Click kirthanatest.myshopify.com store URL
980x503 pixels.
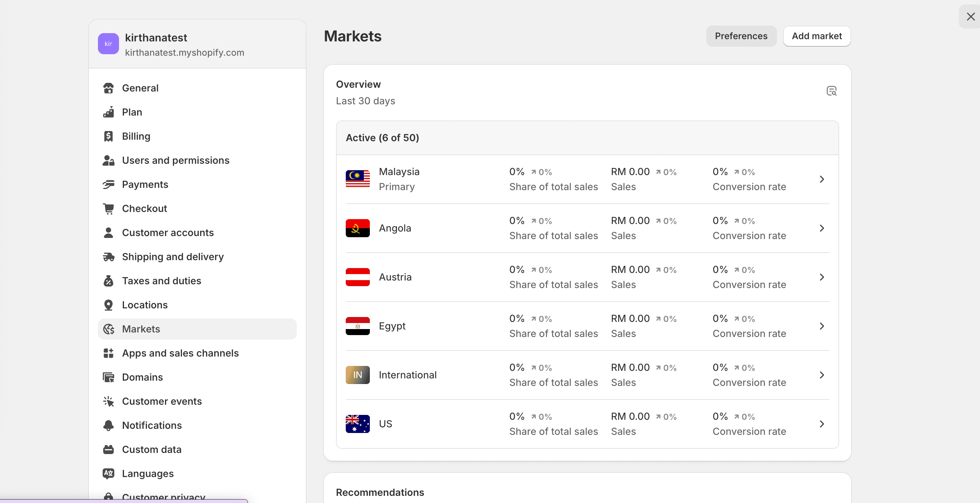[x=185, y=52]
